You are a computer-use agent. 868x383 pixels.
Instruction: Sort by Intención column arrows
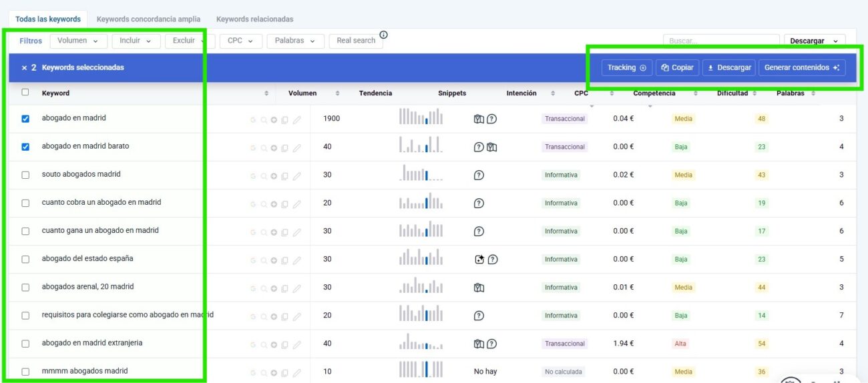click(x=553, y=93)
